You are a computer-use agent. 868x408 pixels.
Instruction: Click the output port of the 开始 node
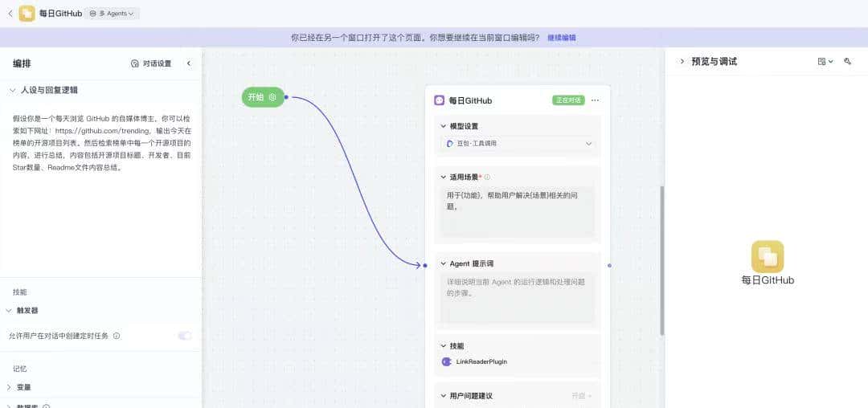[286, 97]
